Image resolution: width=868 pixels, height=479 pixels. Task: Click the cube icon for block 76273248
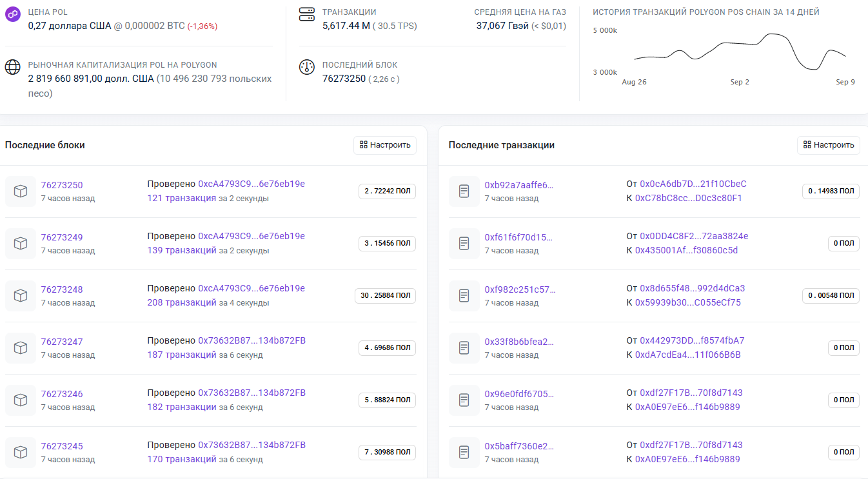[21, 296]
